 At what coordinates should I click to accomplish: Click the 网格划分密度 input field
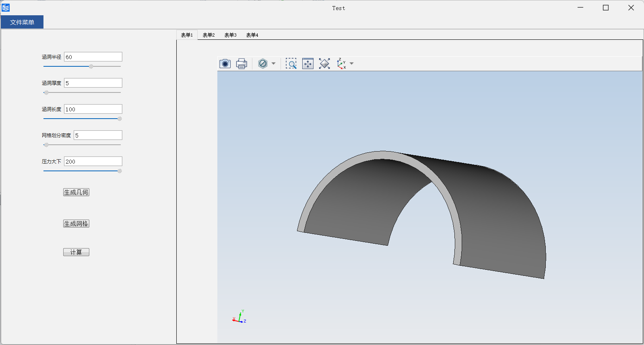(98, 135)
